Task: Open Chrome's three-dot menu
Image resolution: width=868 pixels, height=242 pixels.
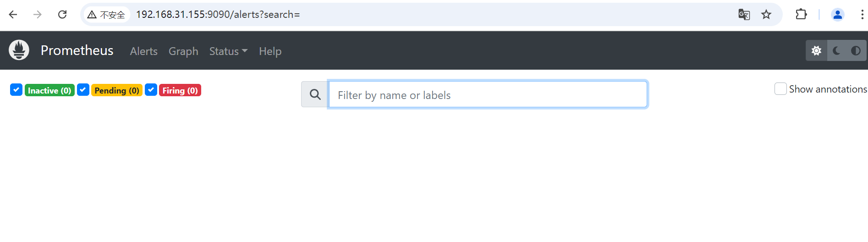Action: coord(862,15)
